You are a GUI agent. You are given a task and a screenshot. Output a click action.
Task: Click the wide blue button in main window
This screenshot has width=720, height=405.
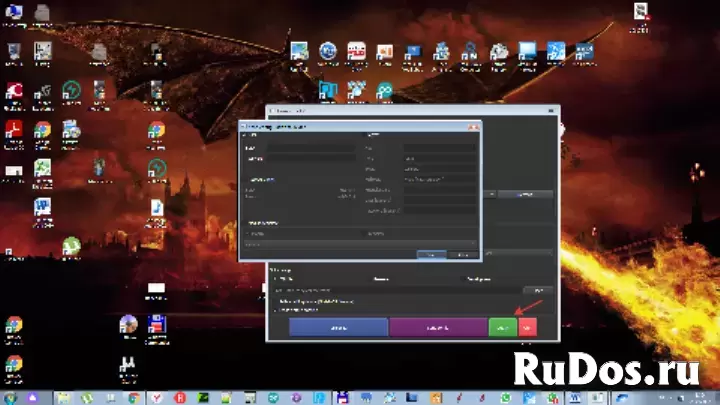click(x=338, y=327)
